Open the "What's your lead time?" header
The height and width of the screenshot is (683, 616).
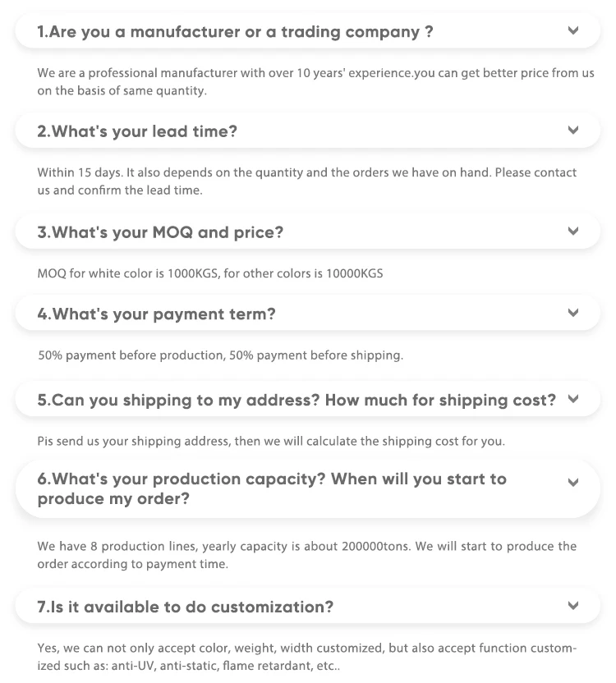(x=137, y=131)
